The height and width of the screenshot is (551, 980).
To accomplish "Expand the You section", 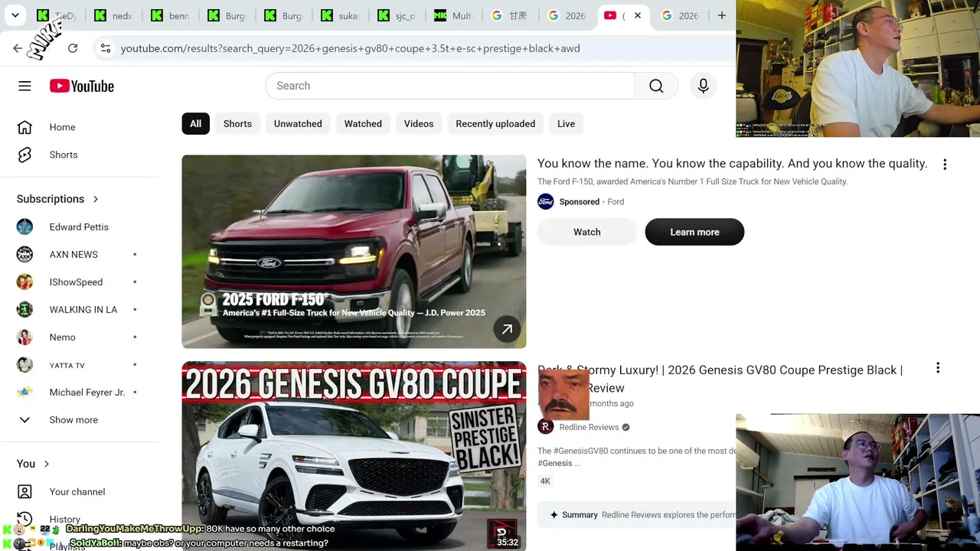I will [x=34, y=464].
